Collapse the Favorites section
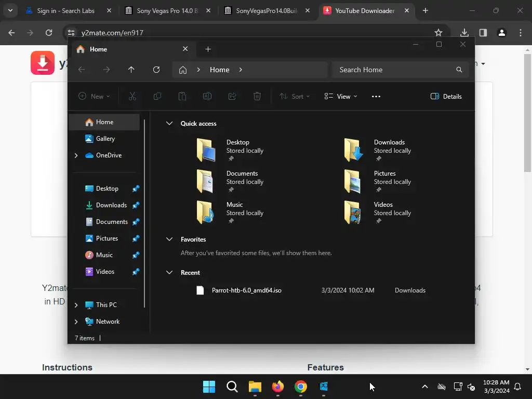Image resolution: width=532 pixels, height=399 pixels. tap(169, 239)
